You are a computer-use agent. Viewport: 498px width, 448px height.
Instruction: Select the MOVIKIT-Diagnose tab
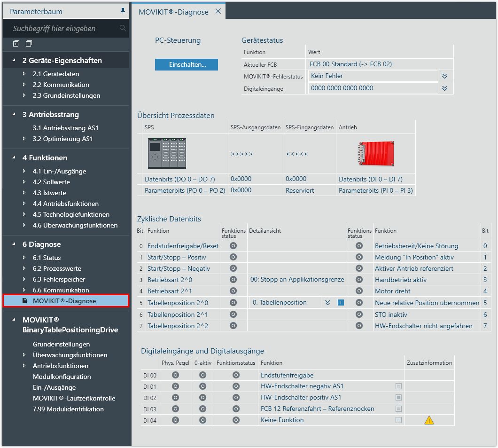[x=173, y=12]
